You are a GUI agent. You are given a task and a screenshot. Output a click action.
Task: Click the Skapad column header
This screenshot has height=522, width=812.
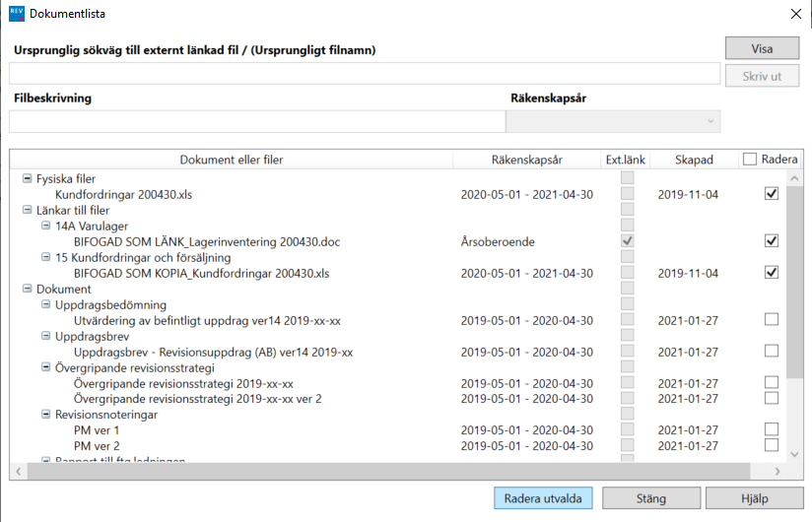click(x=694, y=160)
